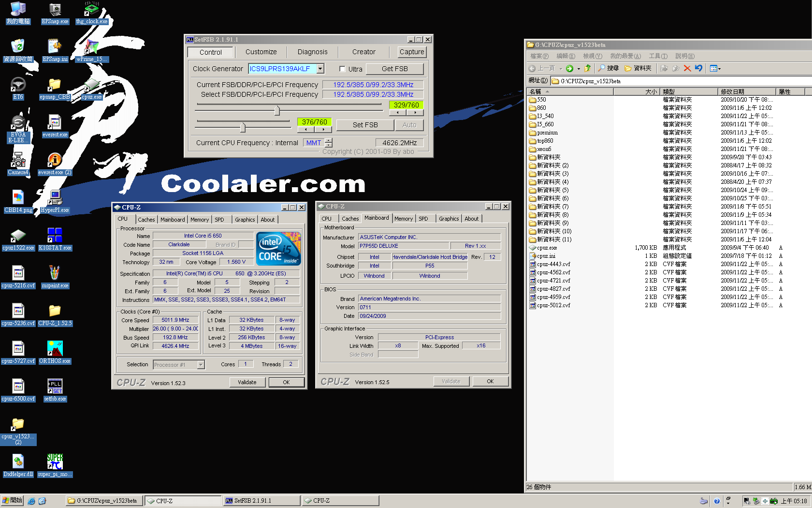Open the HyperPI.exe desktop icon
812x508 pixels.
pos(55,202)
